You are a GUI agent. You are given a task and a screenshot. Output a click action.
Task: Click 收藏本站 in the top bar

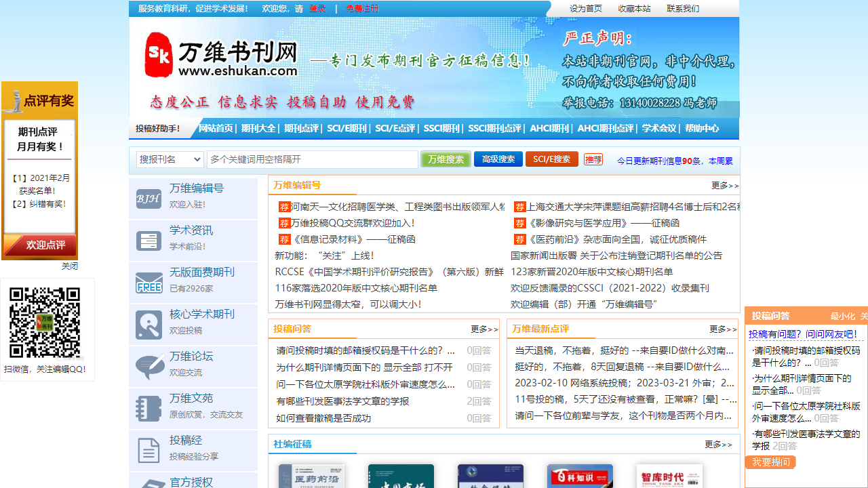(x=634, y=9)
